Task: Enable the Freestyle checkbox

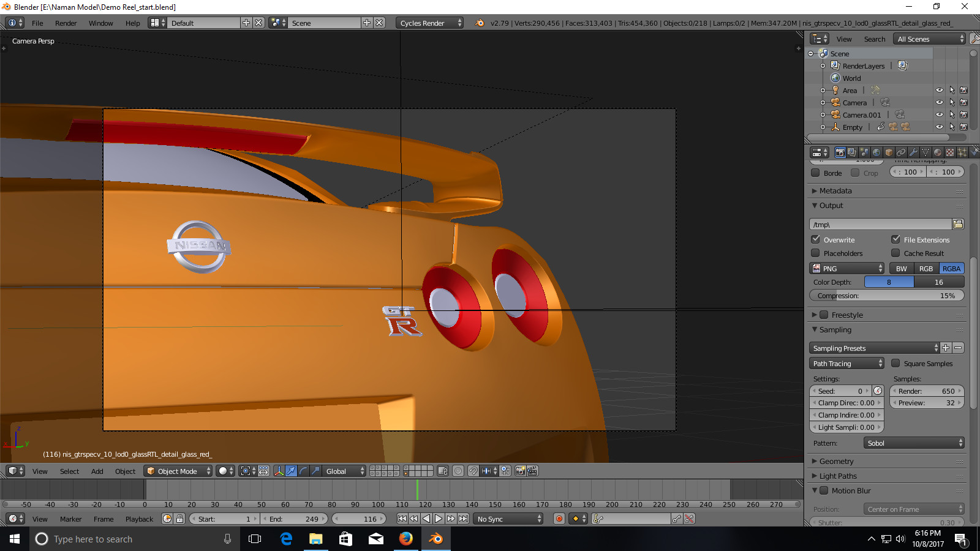Action: (x=824, y=315)
